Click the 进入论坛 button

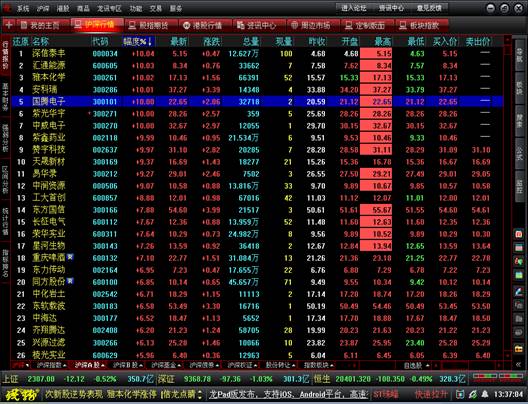pos(354,8)
